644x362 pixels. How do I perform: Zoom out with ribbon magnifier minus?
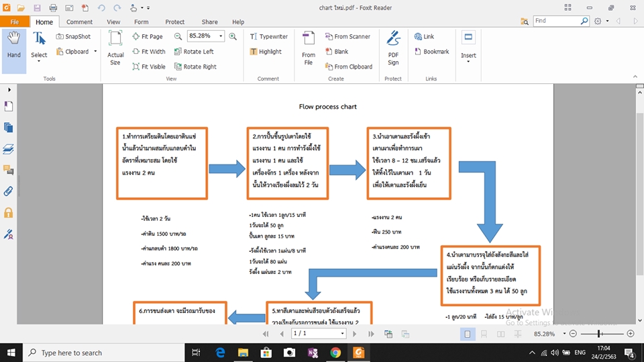[x=178, y=36]
